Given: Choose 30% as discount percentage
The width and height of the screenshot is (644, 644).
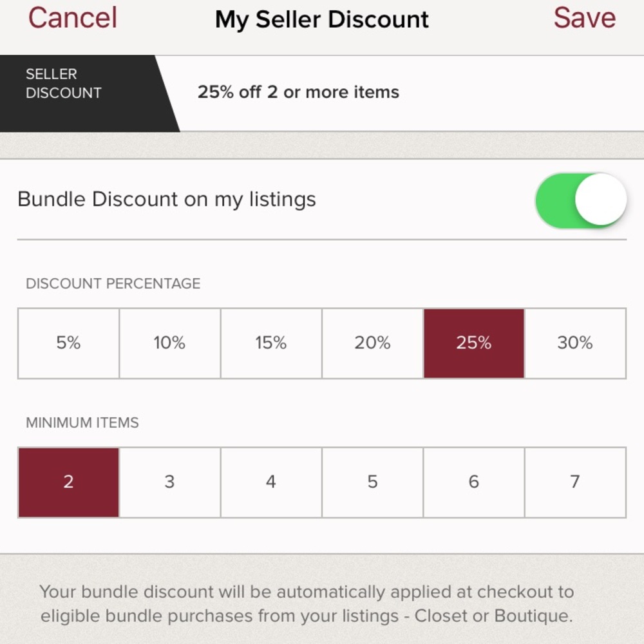Looking at the screenshot, I should [575, 343].
